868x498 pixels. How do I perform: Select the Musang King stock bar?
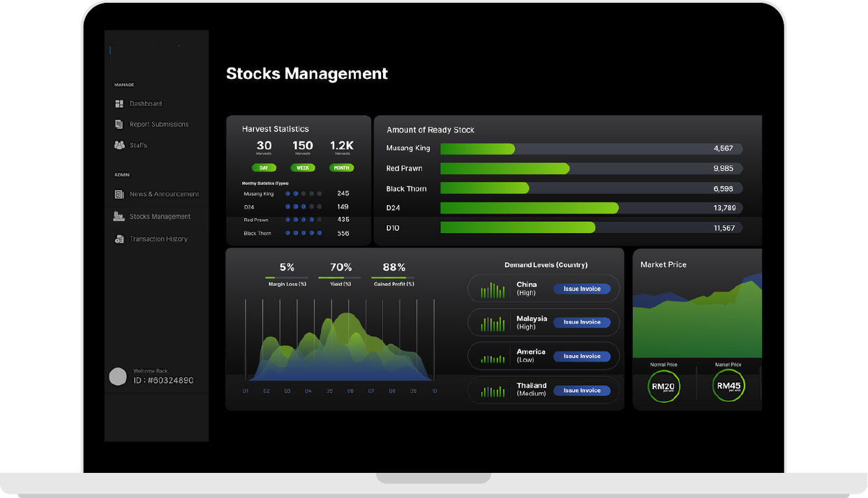(x=477, y=149)
